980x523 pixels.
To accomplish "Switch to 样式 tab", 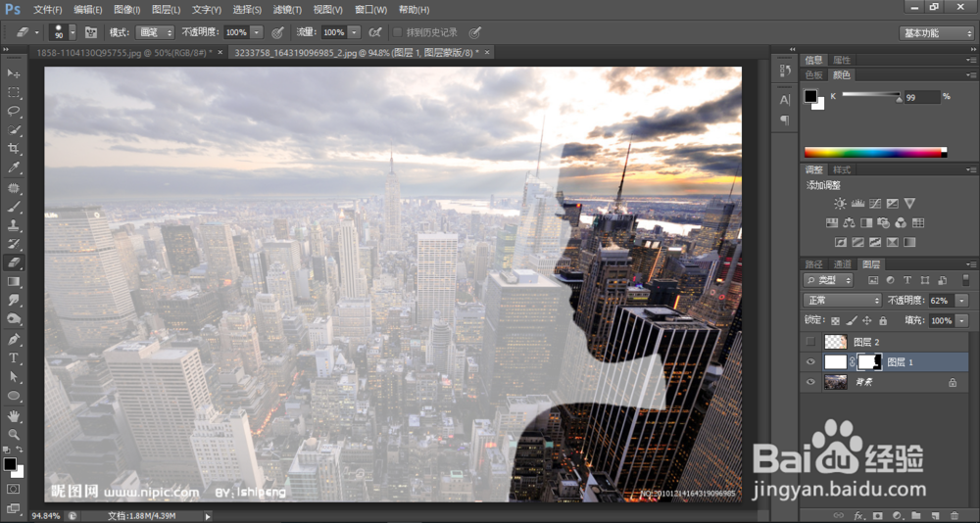I will [x=842, y=169].
